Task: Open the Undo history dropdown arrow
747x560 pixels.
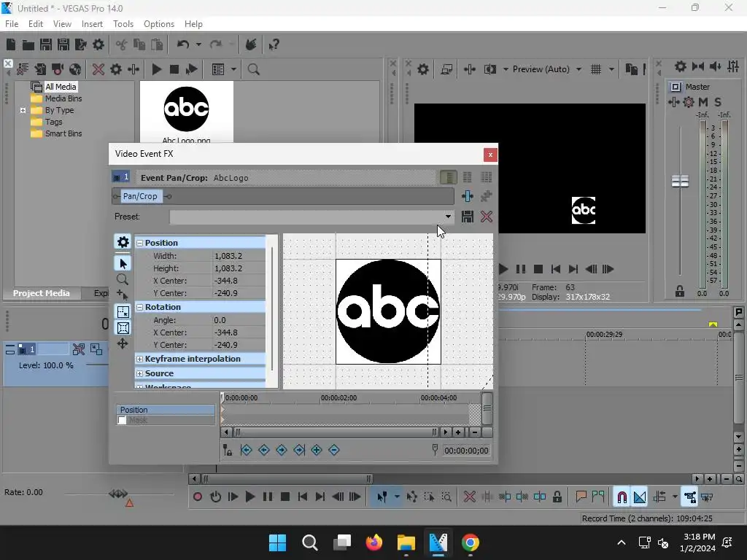Action: [x=198, y=44]
